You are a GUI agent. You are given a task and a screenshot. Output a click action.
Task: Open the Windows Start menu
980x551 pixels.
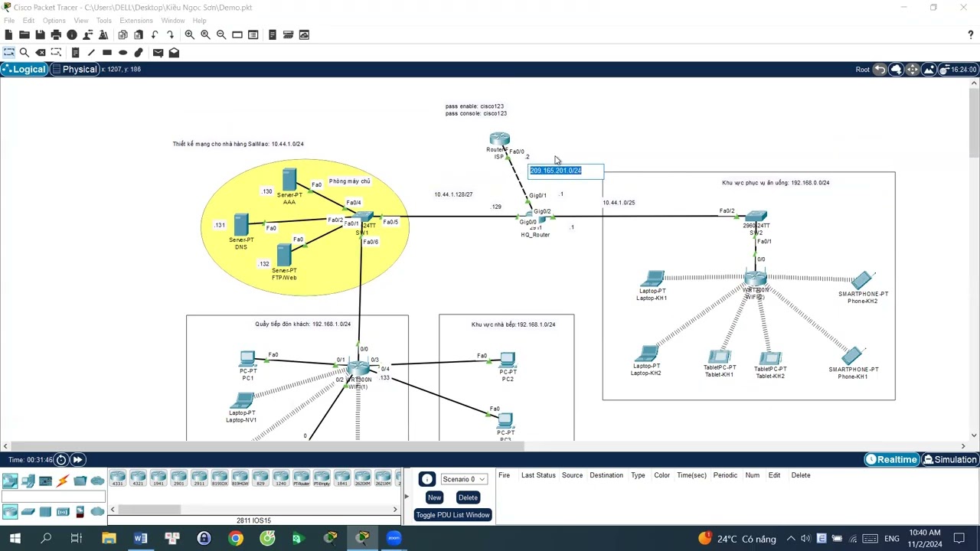[15, 539]
